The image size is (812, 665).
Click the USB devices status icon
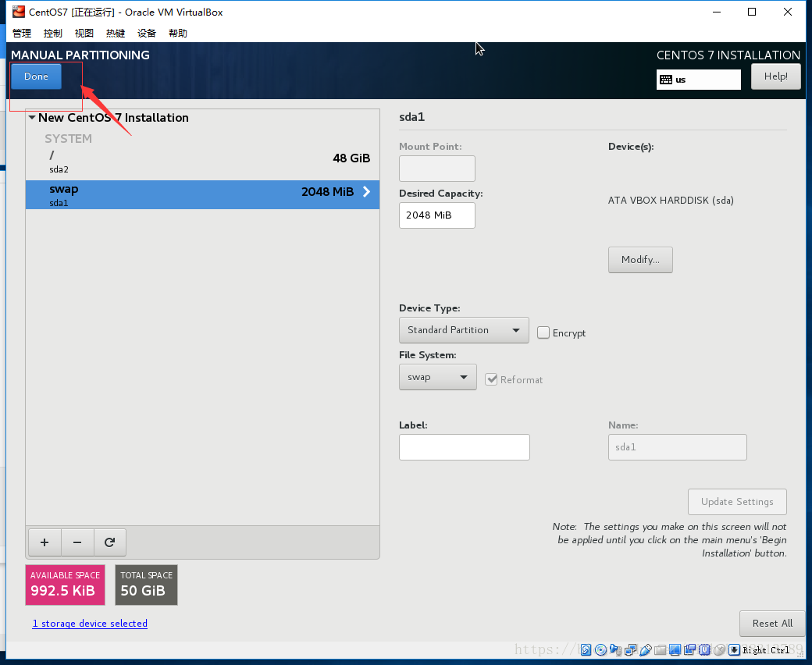[x=645, y=650]
